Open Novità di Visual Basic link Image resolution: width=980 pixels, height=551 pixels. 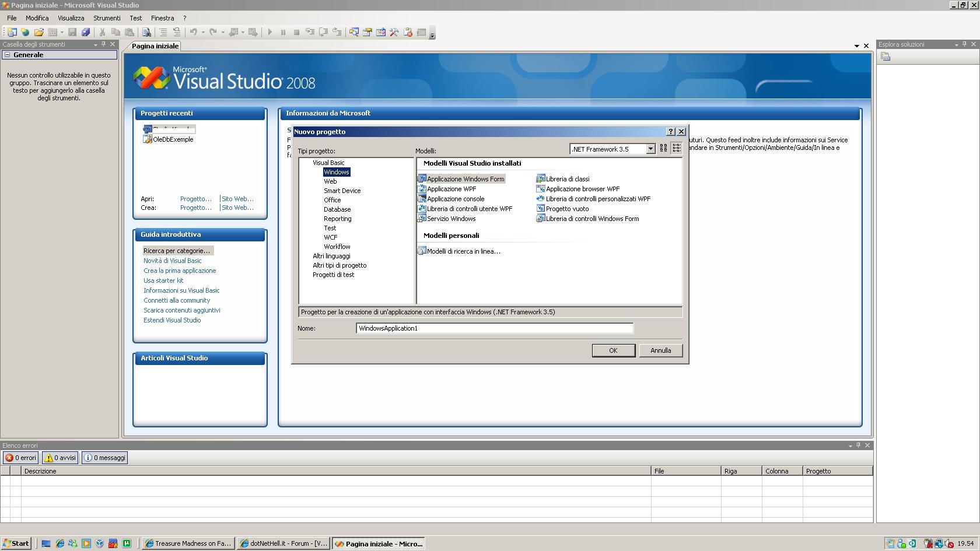[173, 261]
